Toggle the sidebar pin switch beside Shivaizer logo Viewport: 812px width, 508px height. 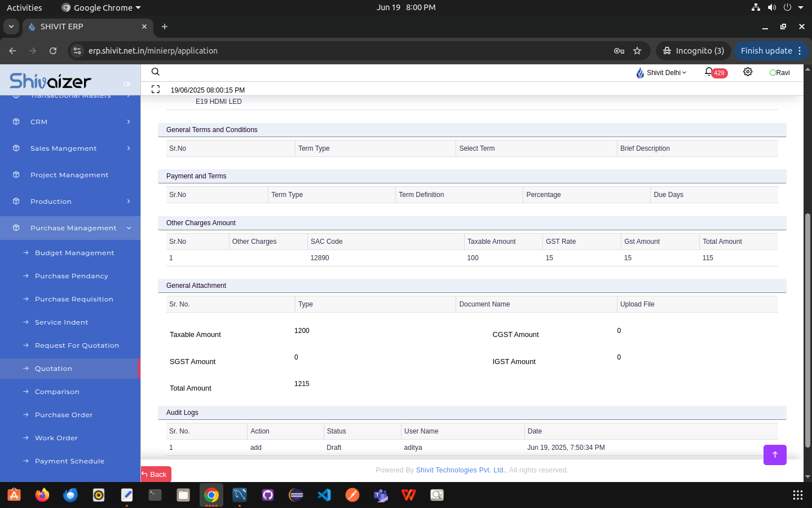[127, 84]
